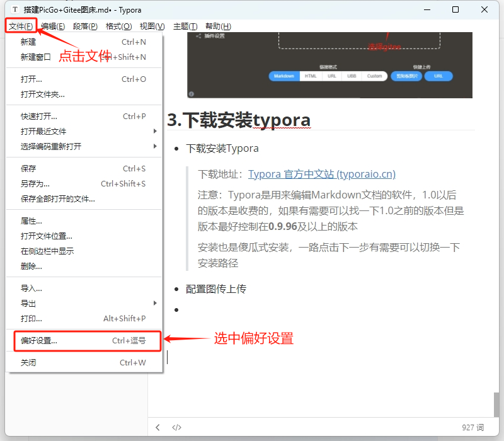The height and width of the screenshot is (441, 504).
Task: Select 打开文件位置... entry
Action: [84, 236]
